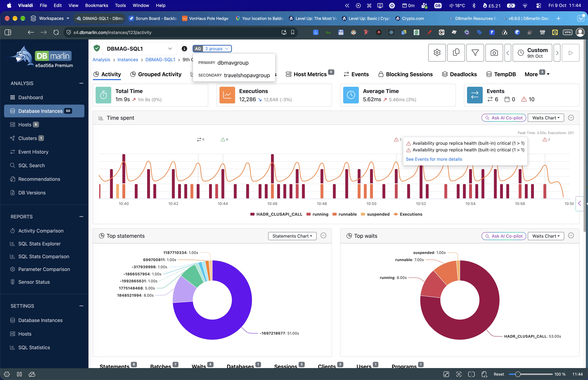Bookmark page icon in address bar
The image size is (588, 380).
pos(293,32)
